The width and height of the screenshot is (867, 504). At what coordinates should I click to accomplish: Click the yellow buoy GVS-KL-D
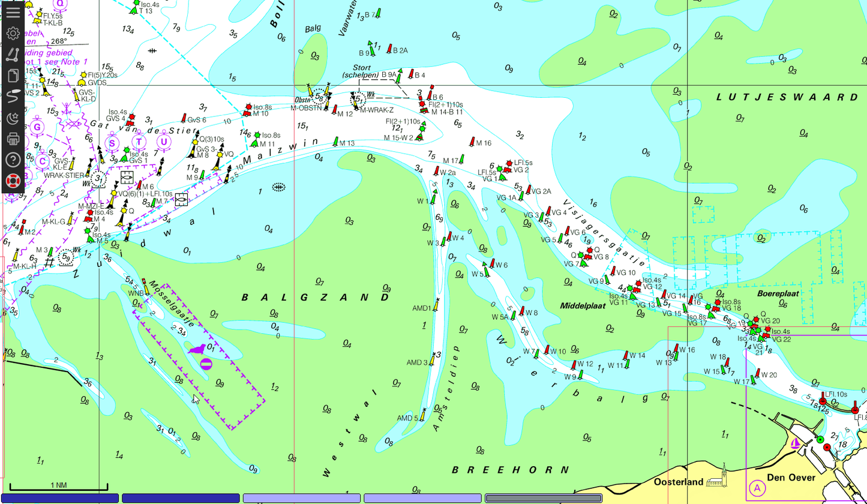point(76,94)
